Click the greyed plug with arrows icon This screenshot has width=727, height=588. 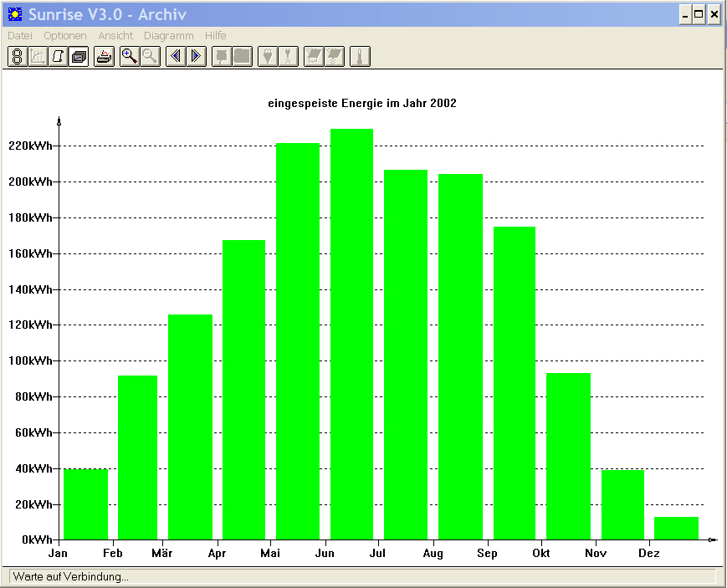[288, 57]
